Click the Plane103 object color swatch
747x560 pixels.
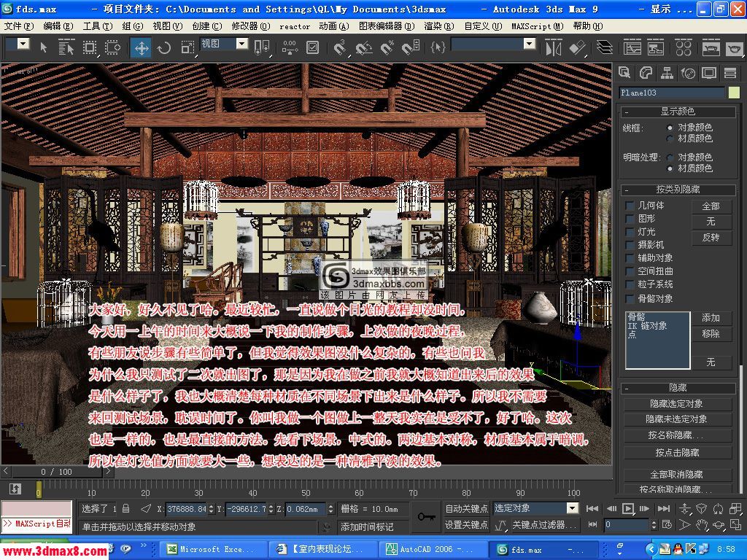point(734,93)
